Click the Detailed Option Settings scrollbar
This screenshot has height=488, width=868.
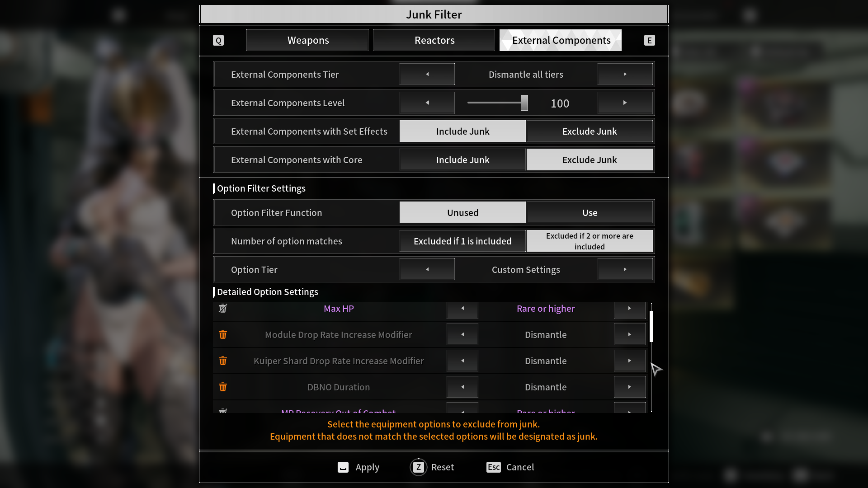[x=651, y=326]
